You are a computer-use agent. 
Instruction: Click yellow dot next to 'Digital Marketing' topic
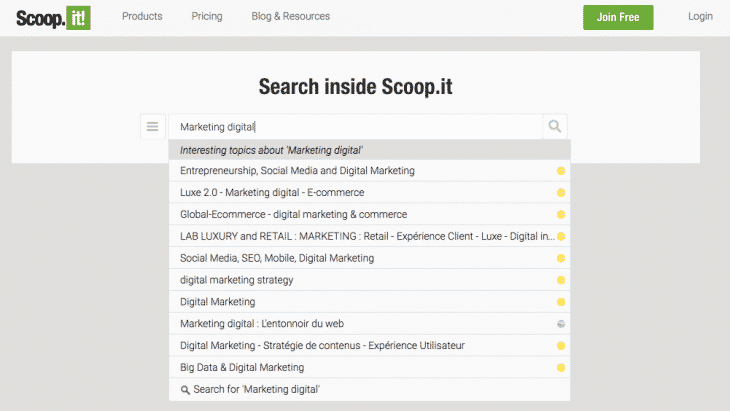pos(561,302)
